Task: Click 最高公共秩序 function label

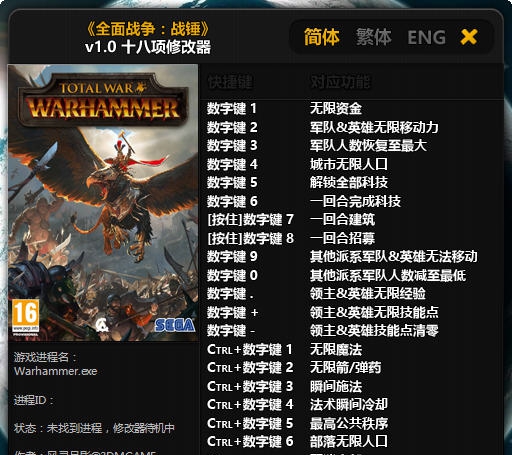Action: pos(349,423)
